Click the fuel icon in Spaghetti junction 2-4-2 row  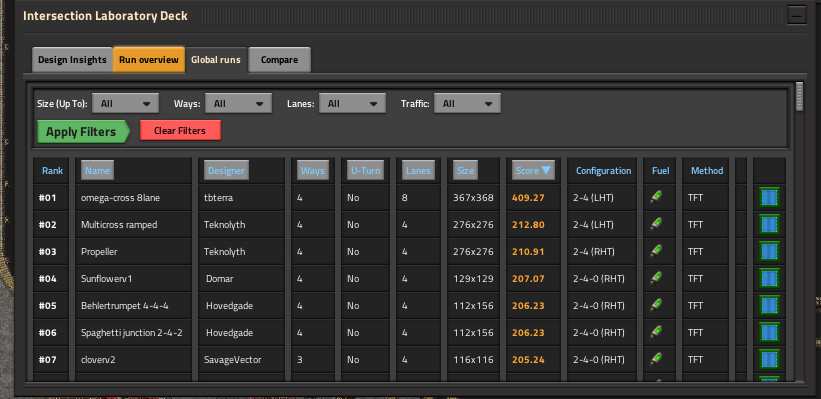656,332
